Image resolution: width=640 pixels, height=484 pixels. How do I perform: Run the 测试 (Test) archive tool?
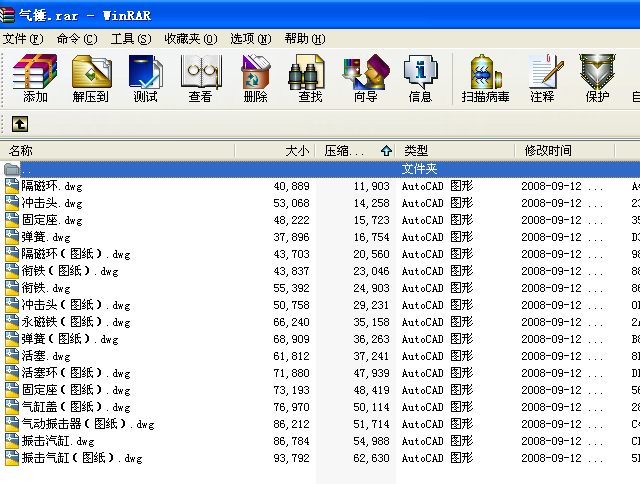pyautogui.click(x=146, y=78)
